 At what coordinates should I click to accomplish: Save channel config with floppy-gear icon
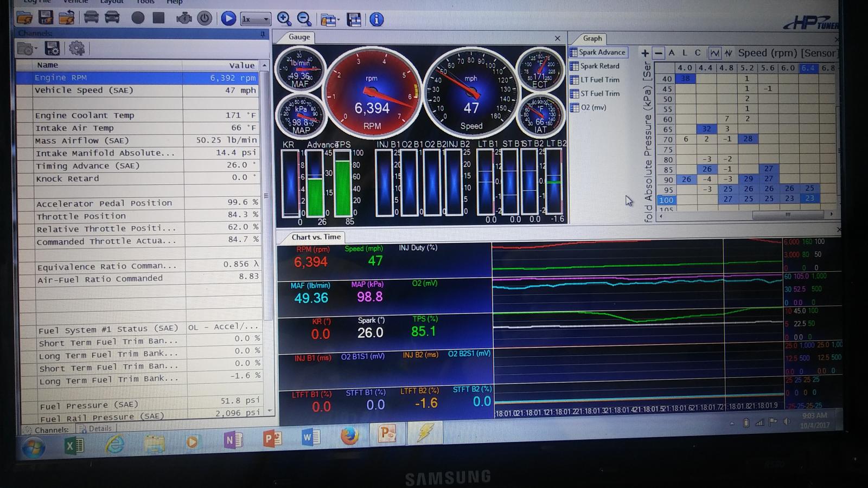(x=52, y=49)
